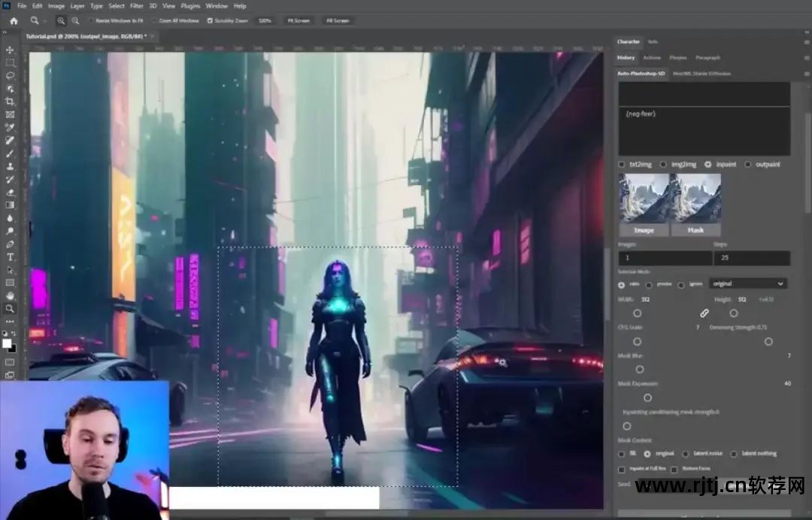The width and height of the screenshot is (812, 520).
Task: Toggle the Scrubby Zoom checkbox
Action: (x=210, y=21)
